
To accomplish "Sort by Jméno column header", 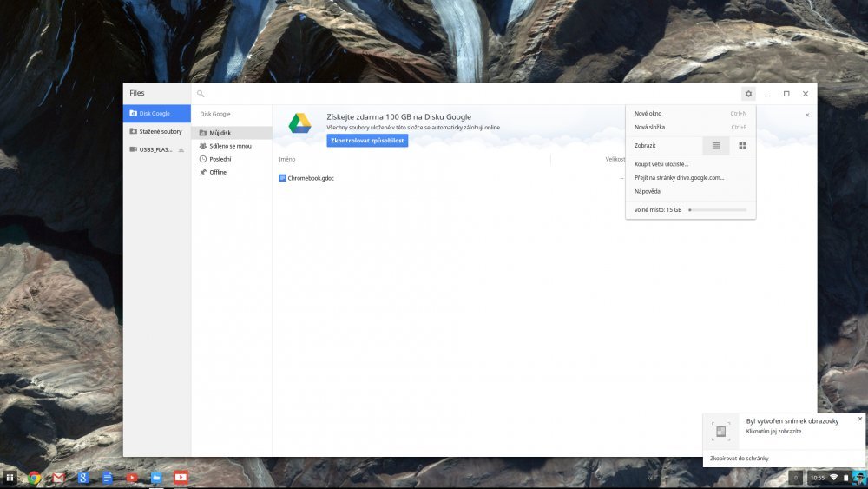I will (x=286, y=159).
